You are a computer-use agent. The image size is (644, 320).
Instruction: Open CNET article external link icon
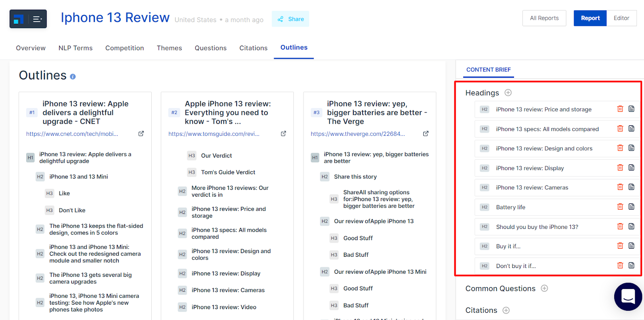tap(141, 134)
